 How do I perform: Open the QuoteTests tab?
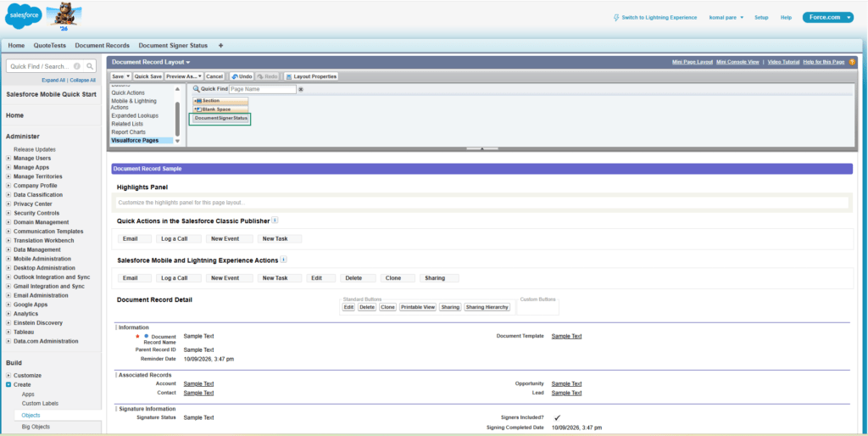pos(49,46)
